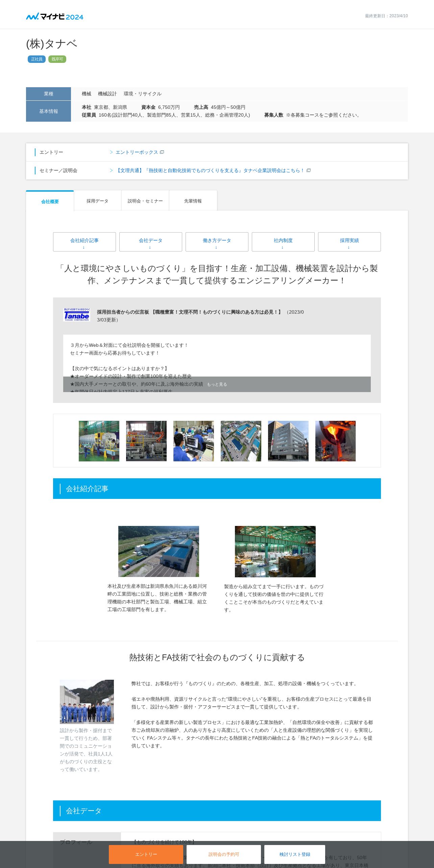Click the 正社員 tag

[x=37, y=59]
